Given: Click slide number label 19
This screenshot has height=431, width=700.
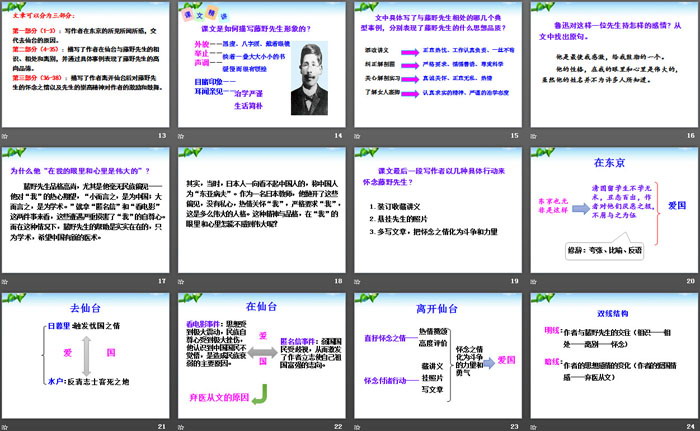Looking at the screenshot, I should click(x=514, y=281).
